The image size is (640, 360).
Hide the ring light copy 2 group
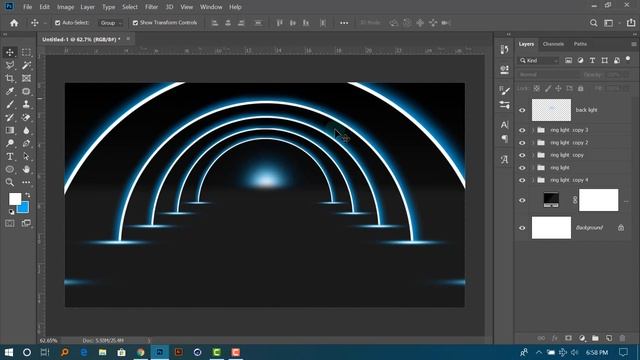tap(522, 143)
